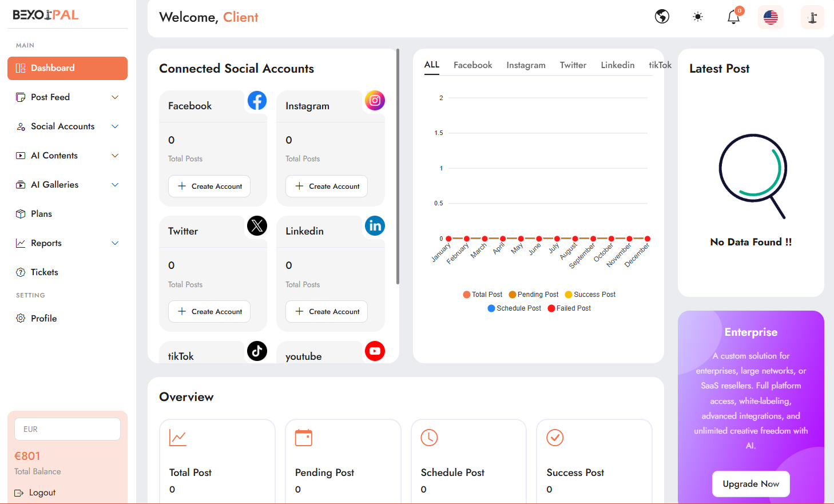The height and width of the screenshot is (504, 834).
Task: Toggle Pending Post legend series
Action: click(x=534, y=295)
